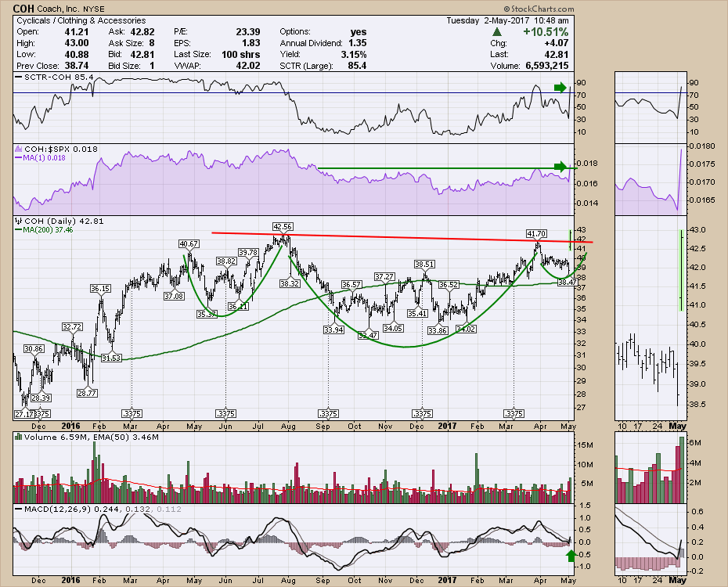
Task: Click the 37.08 price label
Action: tap(174, 296)
